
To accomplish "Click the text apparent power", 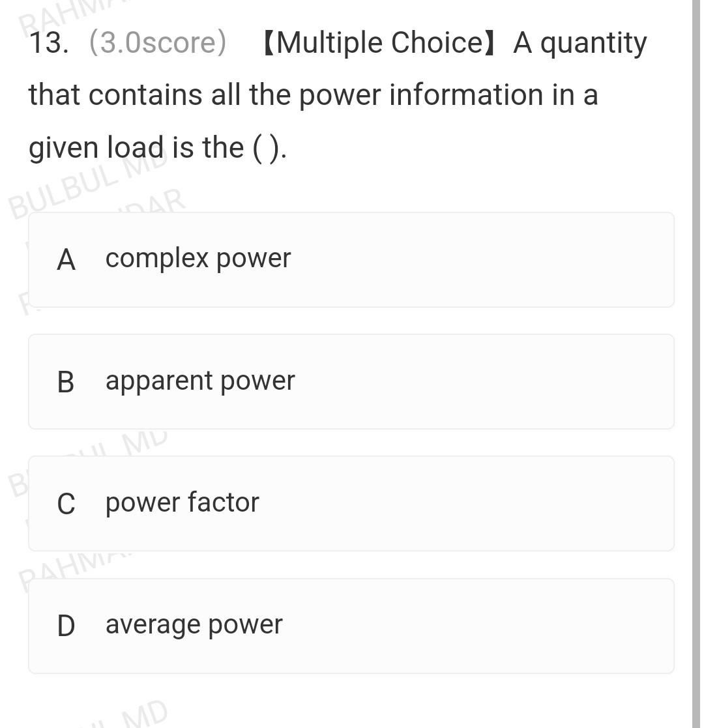I will pyautogui.click(x=200, y=381).
